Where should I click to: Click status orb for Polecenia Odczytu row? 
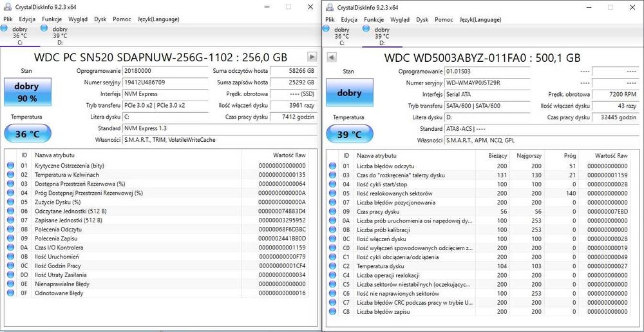pos(11,229)
